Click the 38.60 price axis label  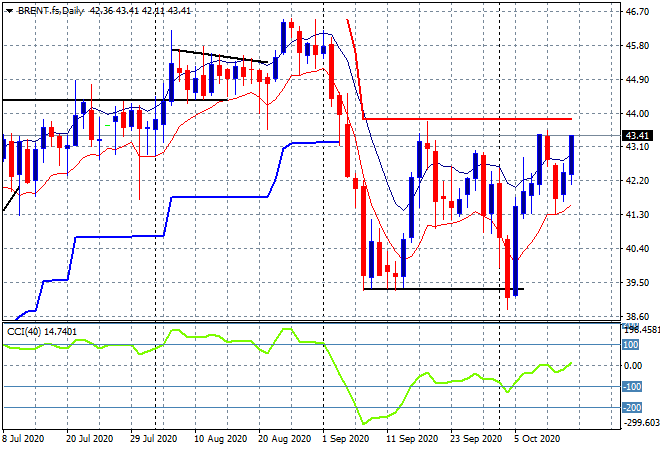coord(637,316)
